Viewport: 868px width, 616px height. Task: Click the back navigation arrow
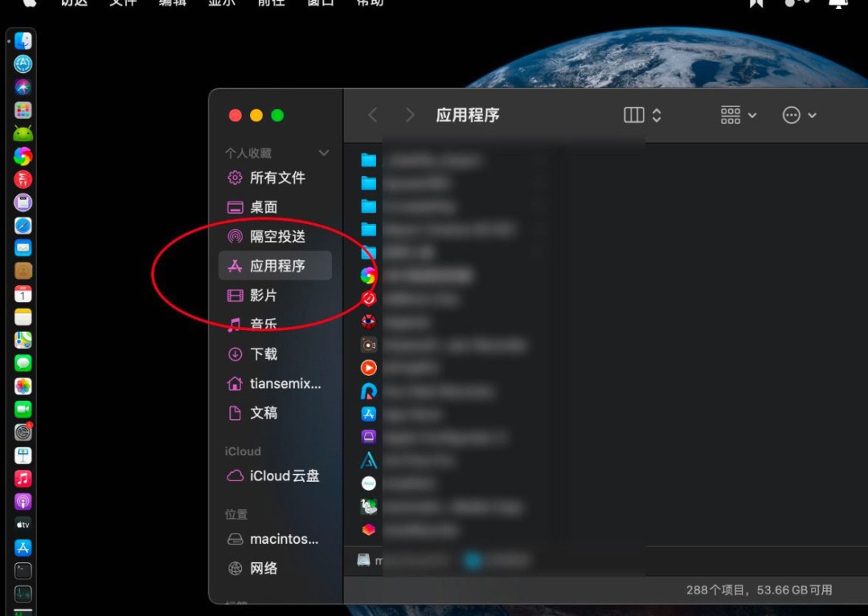pos(372,115)
